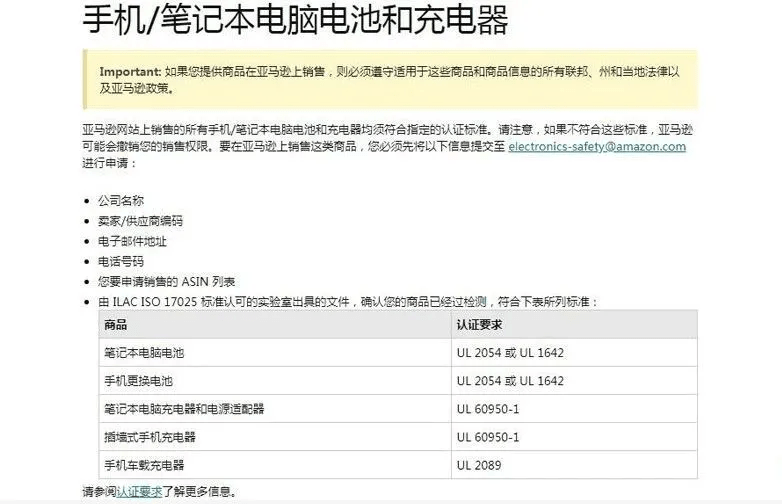The height and width of the screenshot is (504, 782).
Task: Click the UL 60950-1 cell for 笔记本电脑充电器和电源适配器
Action: (574, 409)
